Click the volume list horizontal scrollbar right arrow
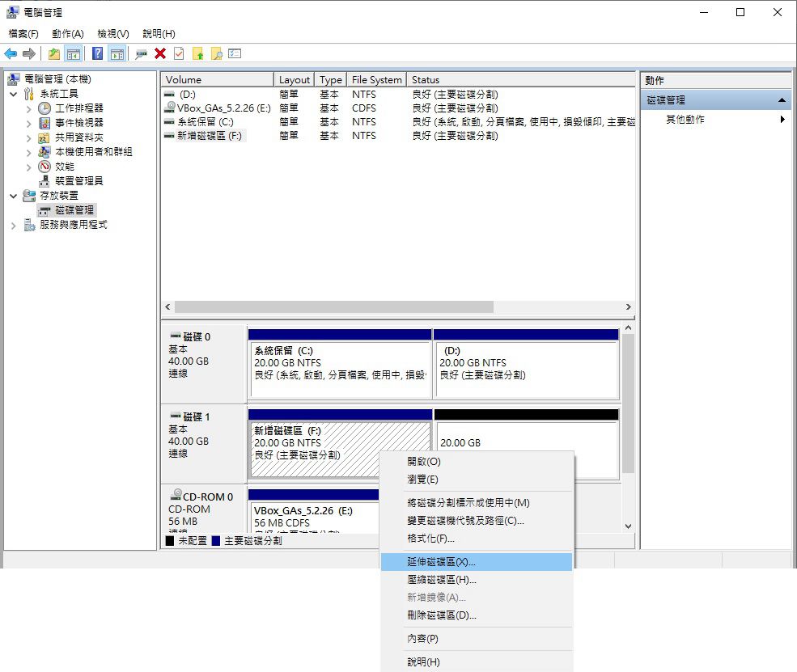Viewport: 797px width, 672px height. (629, 306)
